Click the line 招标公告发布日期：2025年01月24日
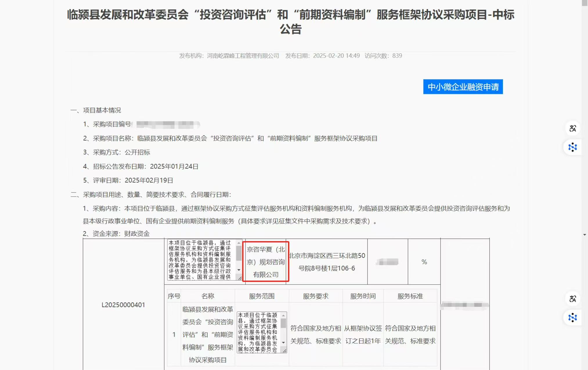Screen dimensions: 588x370 [x=140, y=166]
